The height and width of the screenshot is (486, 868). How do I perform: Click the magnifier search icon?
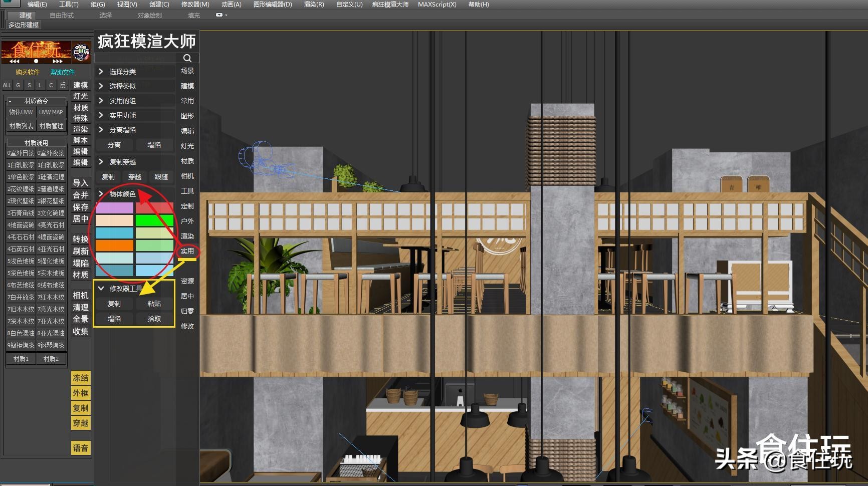187,58
